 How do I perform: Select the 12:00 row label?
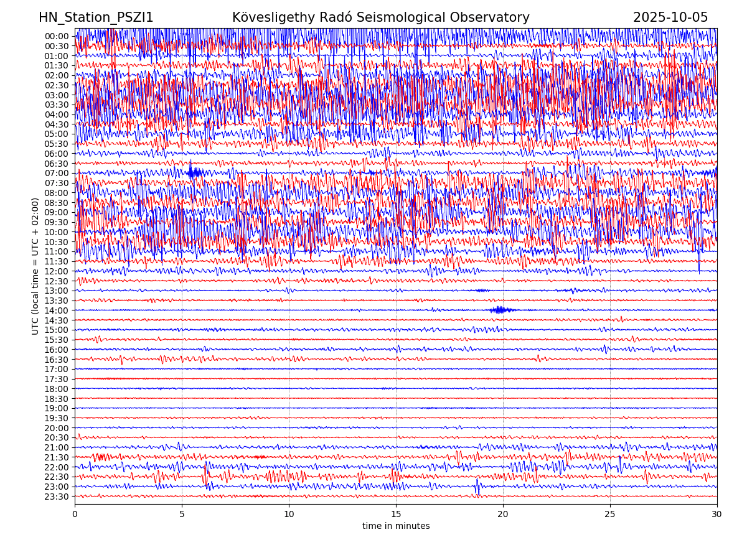coord(56,271)
